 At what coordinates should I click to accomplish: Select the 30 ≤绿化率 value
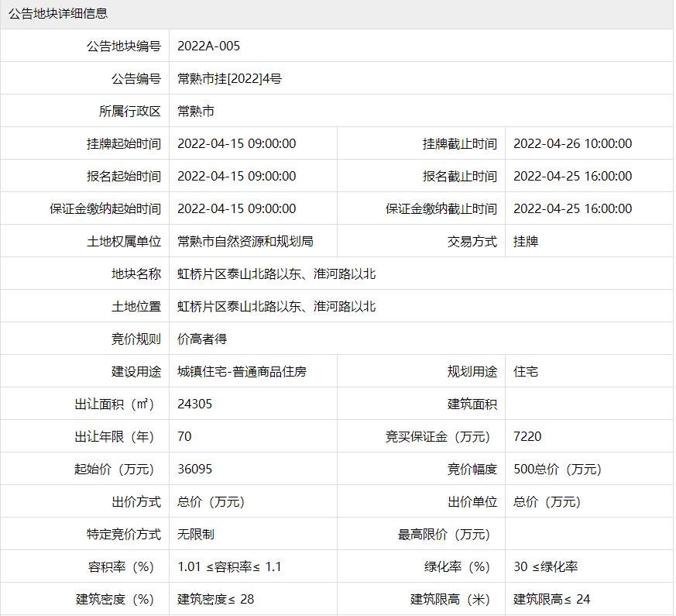(x=545, y=567)
